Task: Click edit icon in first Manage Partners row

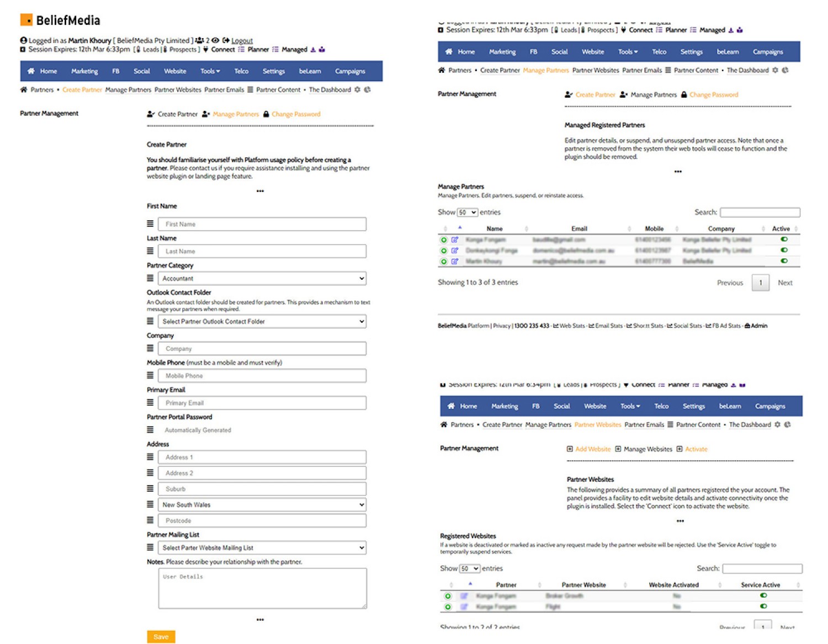Action: point(455,239)
